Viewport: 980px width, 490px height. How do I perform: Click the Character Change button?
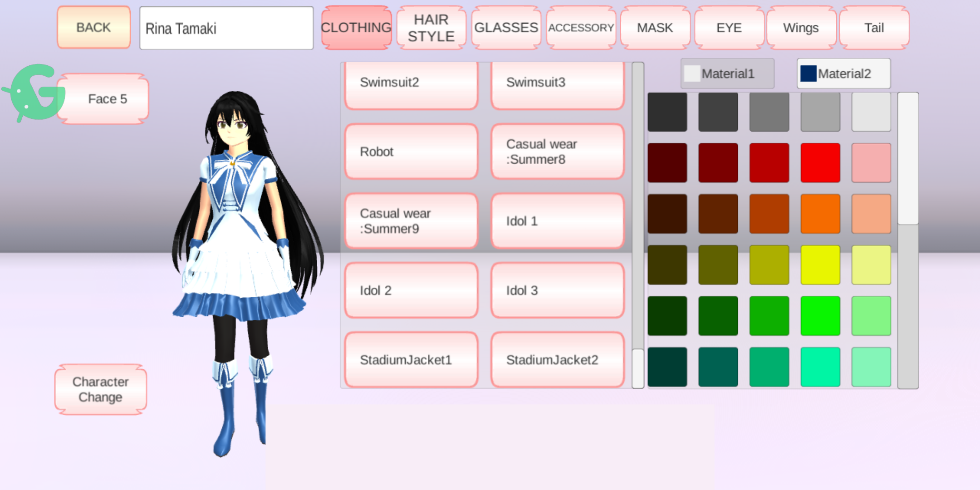coord(100,389)
